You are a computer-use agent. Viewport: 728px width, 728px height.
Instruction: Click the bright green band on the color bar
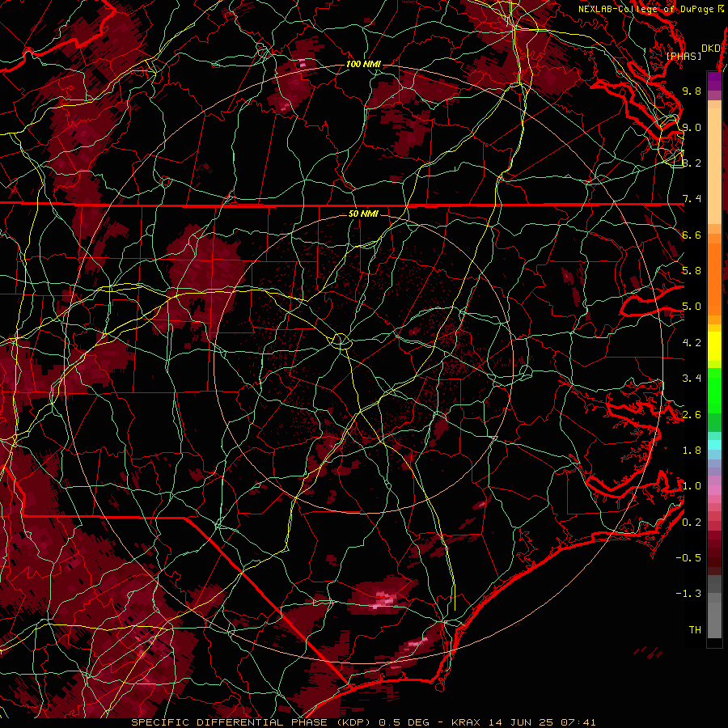coord(714,390)
